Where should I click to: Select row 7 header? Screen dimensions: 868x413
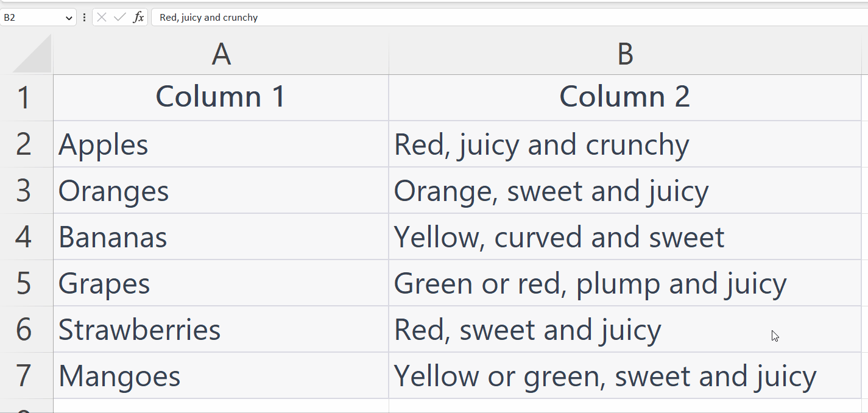pos(24,376)
